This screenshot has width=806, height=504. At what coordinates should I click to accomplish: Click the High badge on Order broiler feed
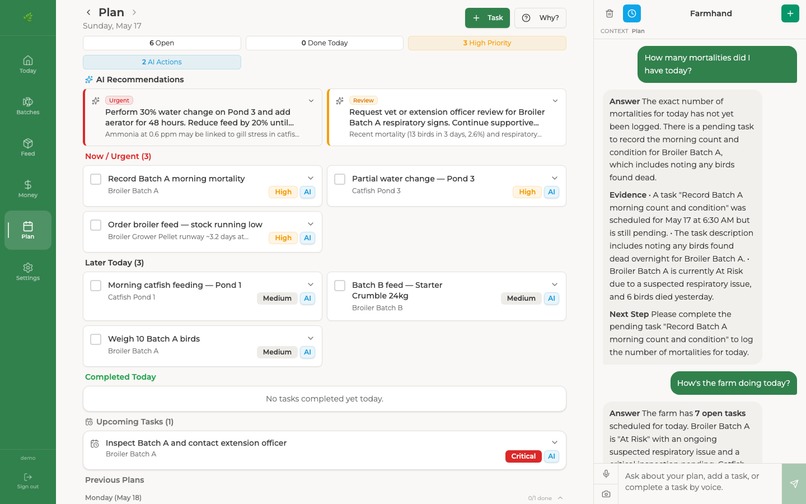(x=283, y=238)
